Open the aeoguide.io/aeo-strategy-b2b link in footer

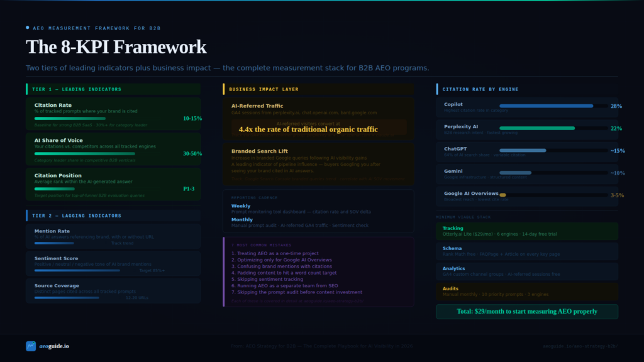(x=580, y=346)
